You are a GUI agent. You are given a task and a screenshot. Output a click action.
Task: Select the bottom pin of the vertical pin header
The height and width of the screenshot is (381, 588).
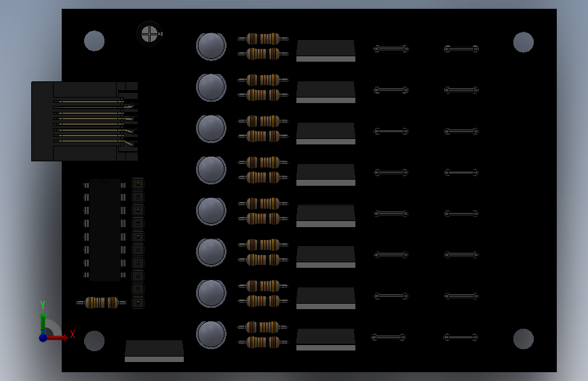(138, 302)
